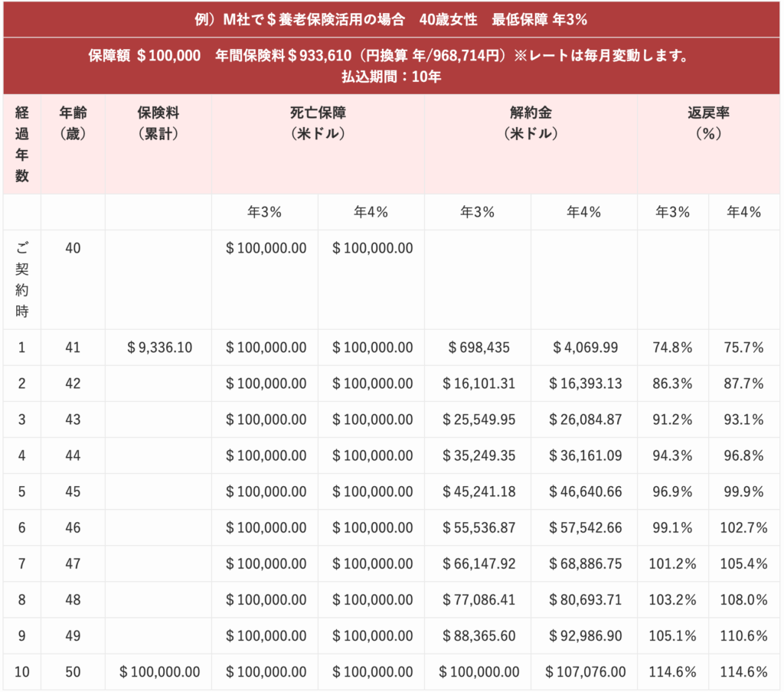Screen dimensions: 784x692
Task: Click return rate '93.1%'
Action: [744, 419]
